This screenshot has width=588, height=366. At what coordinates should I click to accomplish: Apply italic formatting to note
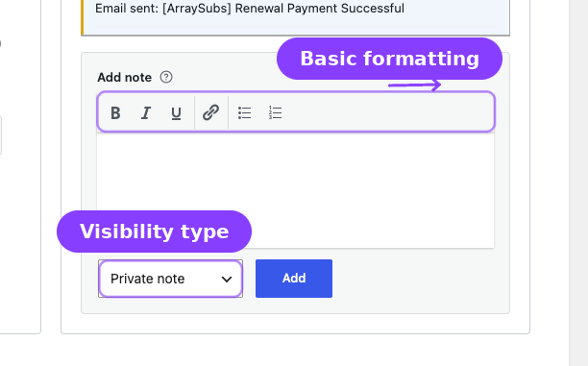click(x=146, y=112)
